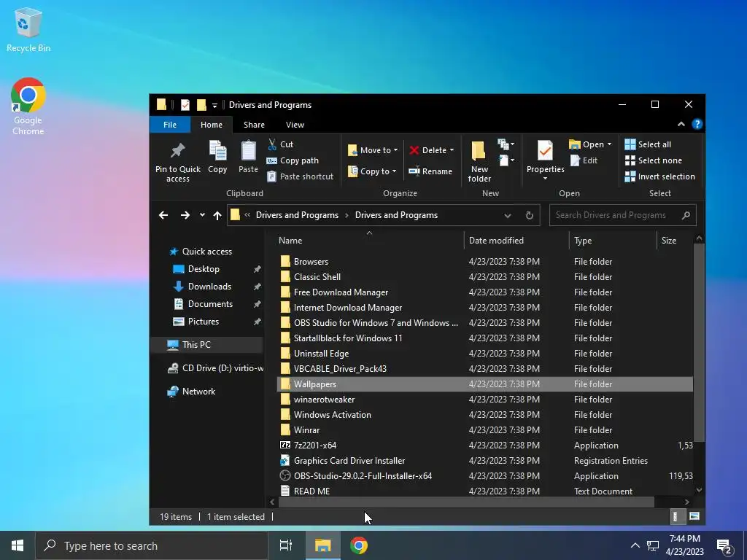Viewport: 747px width, 560px height.
Task: Go forward with the right arrow
Action: 185,215
